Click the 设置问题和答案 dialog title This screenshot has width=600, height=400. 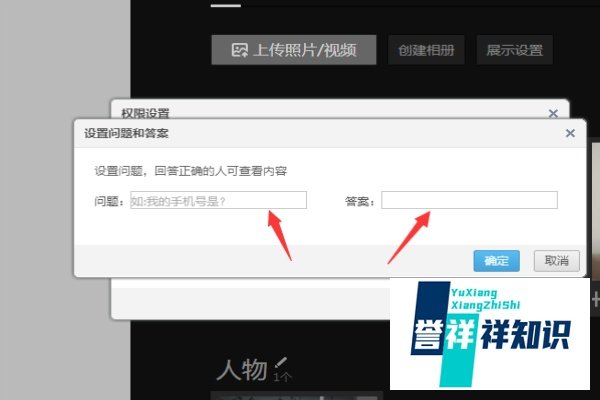[126, 133]
